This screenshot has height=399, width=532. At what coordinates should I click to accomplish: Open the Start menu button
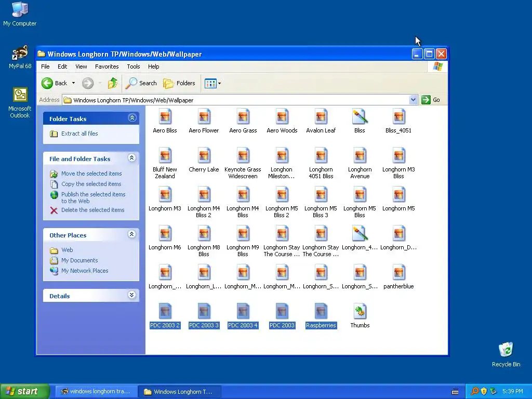pos(24,391)
